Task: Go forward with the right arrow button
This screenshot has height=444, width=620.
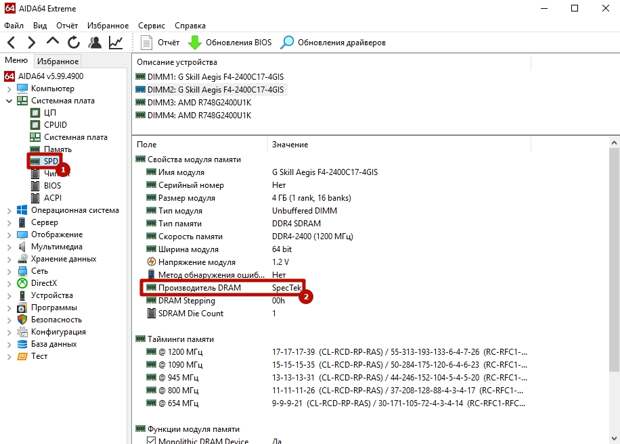Action: click(x=32, y=42)
